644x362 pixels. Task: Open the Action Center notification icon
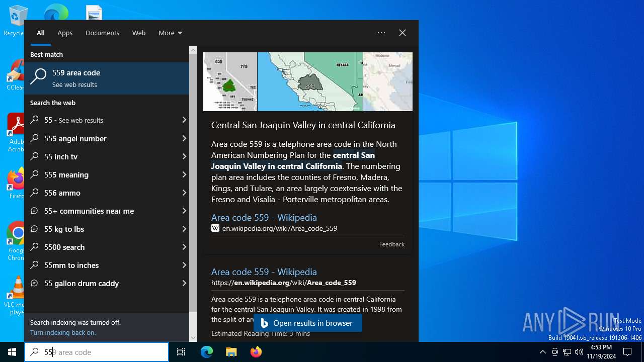click(627, 352)
